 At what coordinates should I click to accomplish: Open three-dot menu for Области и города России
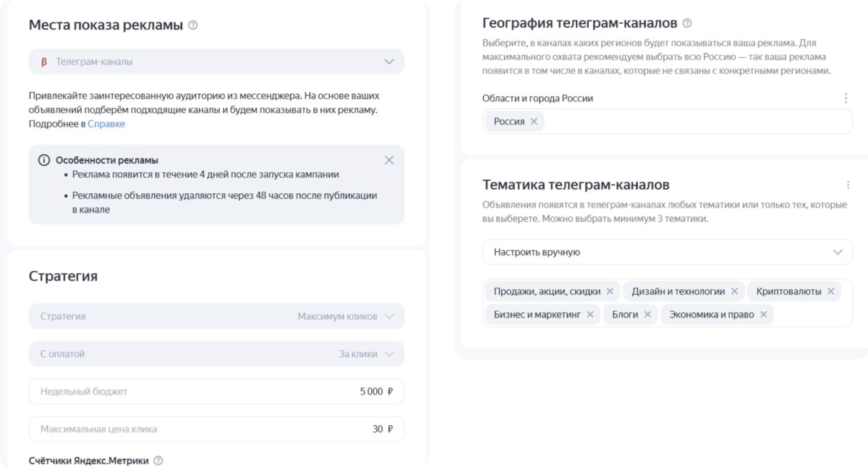846,98
